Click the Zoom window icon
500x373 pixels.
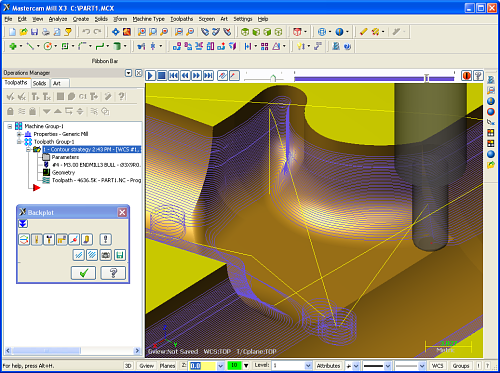[x=142, y=32]
